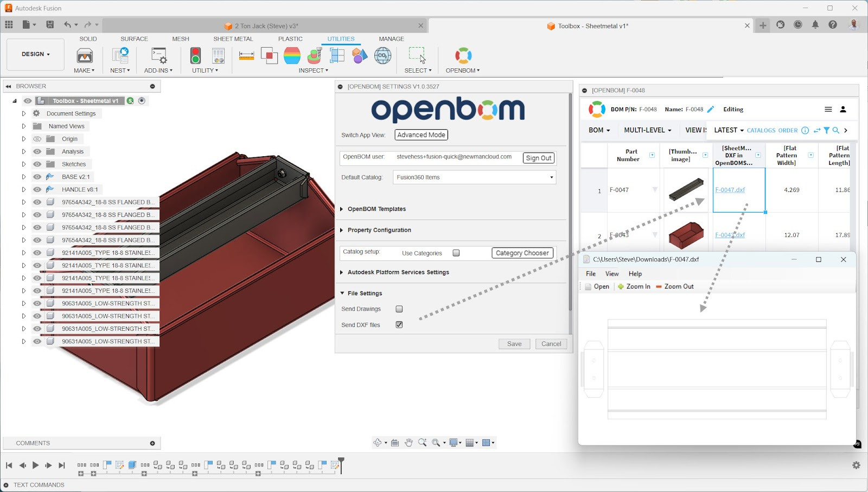Switch to the MANAGE ribbon tab
The width and height of the screenshot is (868, 492).
392,39
